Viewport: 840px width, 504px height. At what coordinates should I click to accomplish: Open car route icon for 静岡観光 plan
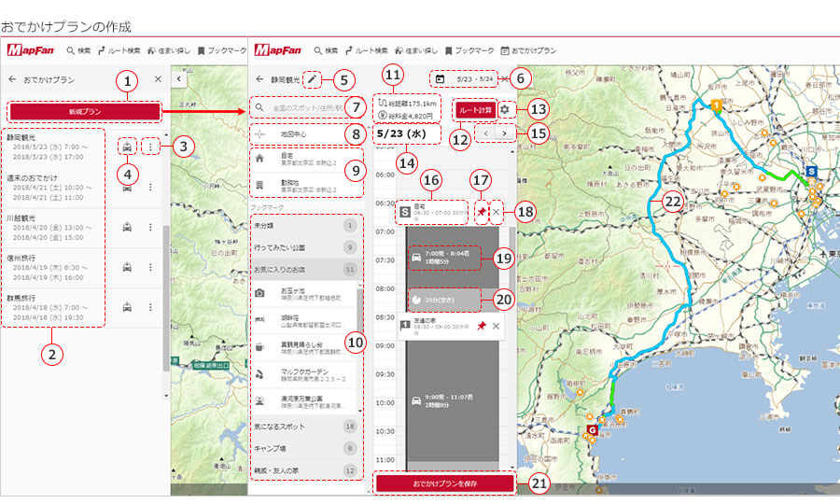pyautogui.click(x=127, y=147)
